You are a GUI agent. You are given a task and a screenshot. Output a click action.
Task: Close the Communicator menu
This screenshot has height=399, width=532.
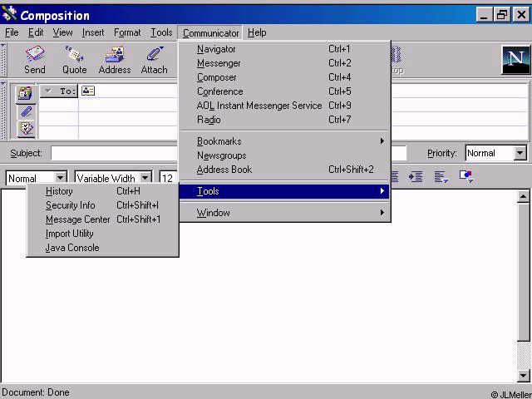click(210, 33)
